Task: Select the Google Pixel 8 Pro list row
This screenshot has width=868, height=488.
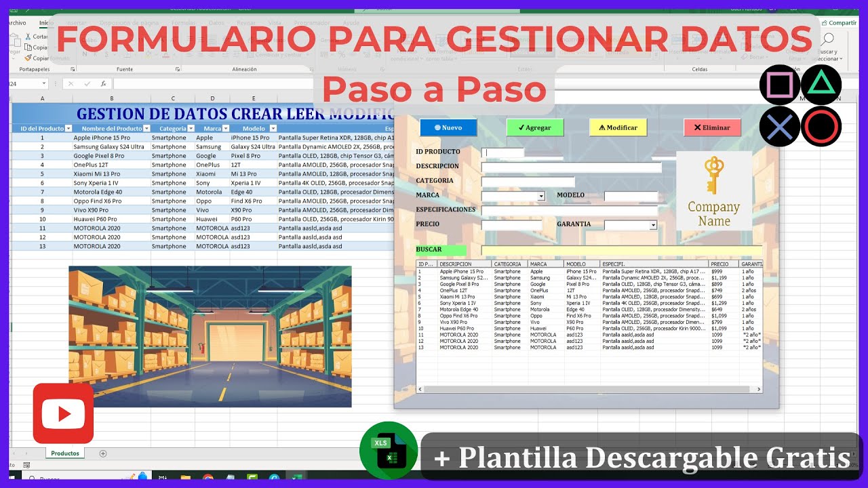Action: point(589,284)
